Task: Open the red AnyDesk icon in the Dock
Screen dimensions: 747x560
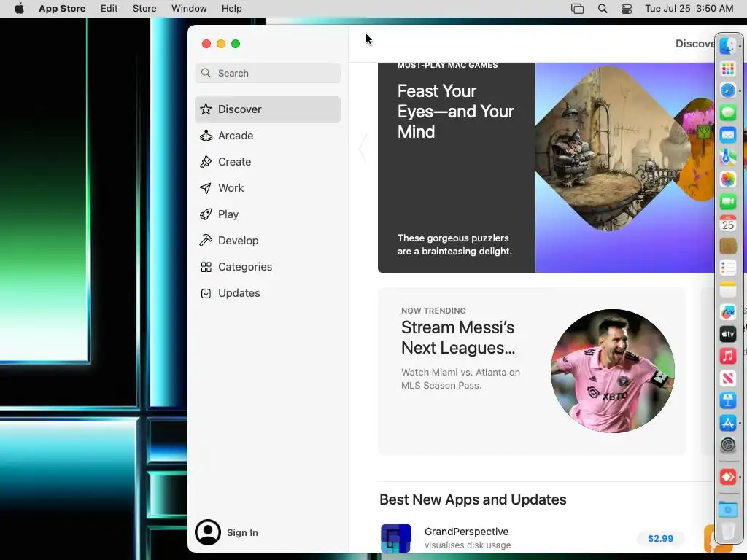Action: pos(727,477)
